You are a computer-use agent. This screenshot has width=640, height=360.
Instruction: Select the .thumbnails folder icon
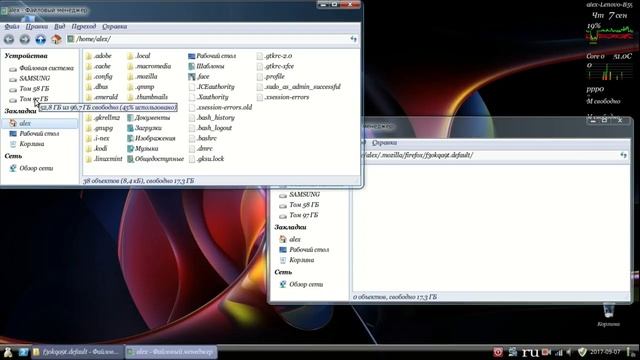point(130,97)
